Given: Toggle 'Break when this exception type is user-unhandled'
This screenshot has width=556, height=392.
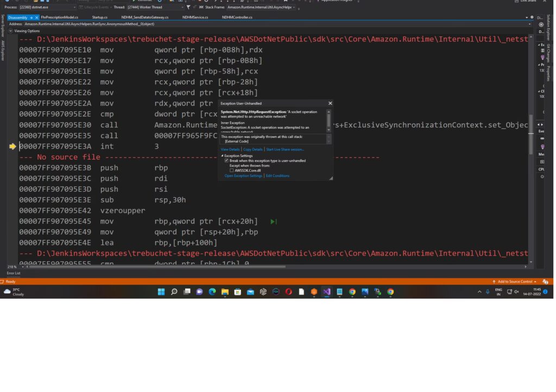Looking at the screenshot, I should click(226, 161).
